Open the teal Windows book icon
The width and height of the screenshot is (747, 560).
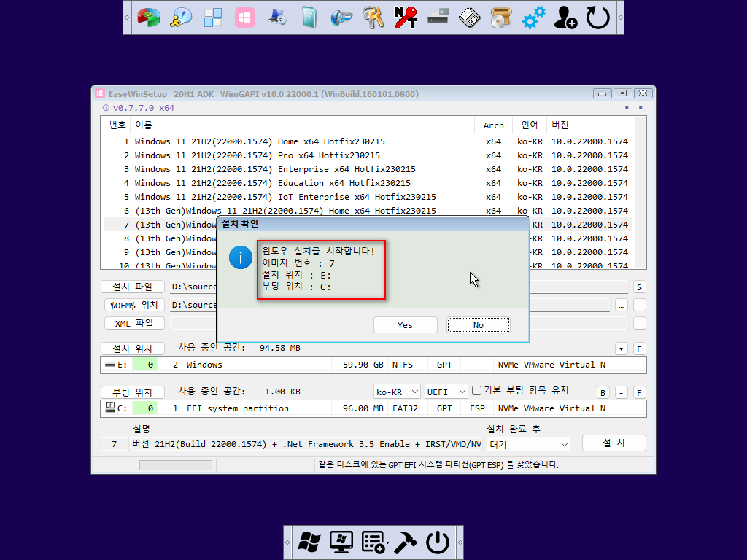pos(309,17)
